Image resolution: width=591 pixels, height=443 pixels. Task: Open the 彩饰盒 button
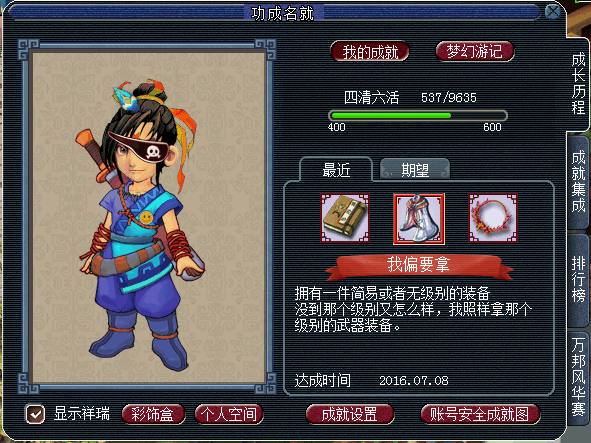153,414
